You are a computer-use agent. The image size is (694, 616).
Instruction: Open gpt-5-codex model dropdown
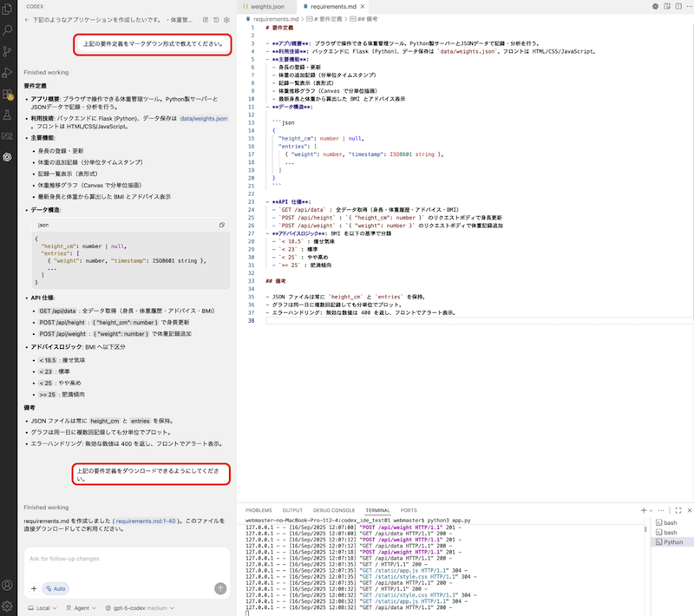coord(140,608)
